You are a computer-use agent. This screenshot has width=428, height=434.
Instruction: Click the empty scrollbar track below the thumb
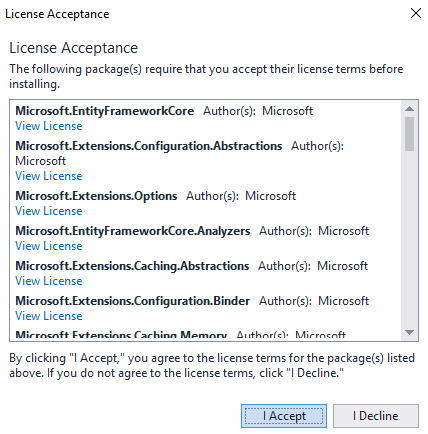coord(409,238)
